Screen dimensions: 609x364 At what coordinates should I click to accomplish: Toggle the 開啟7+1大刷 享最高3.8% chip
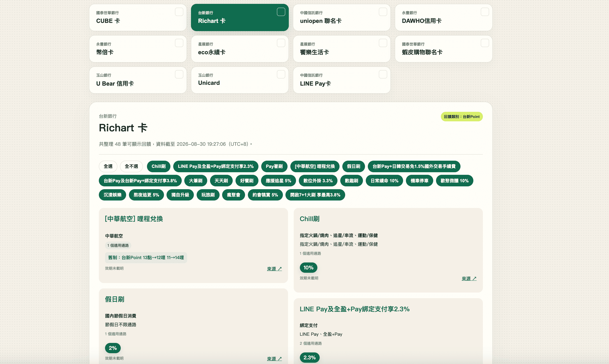coord(315,195)
